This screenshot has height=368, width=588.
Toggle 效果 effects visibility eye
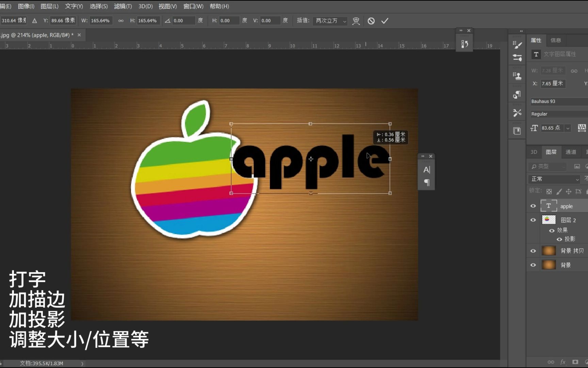pyautogui.click(x=552, y=230)
